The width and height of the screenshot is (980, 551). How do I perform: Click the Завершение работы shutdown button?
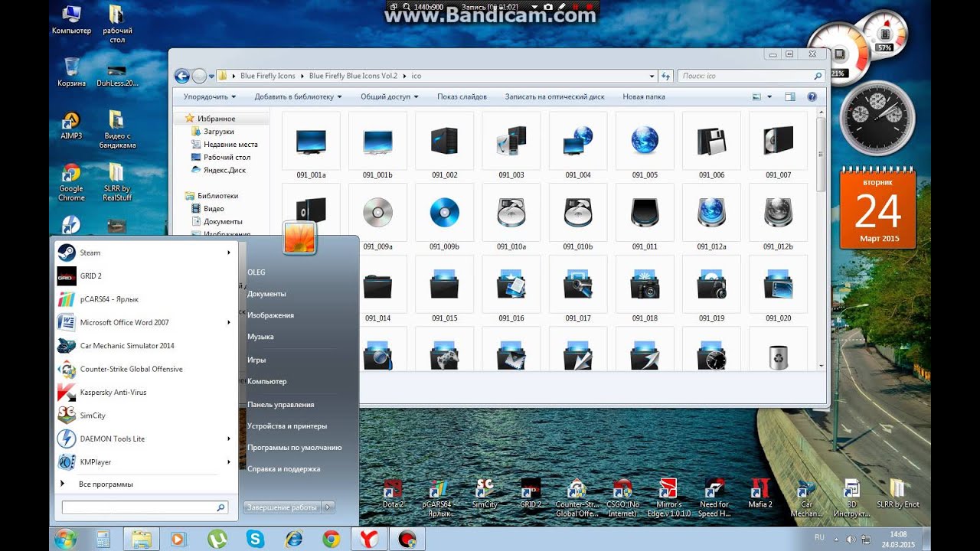click(283, 507)
